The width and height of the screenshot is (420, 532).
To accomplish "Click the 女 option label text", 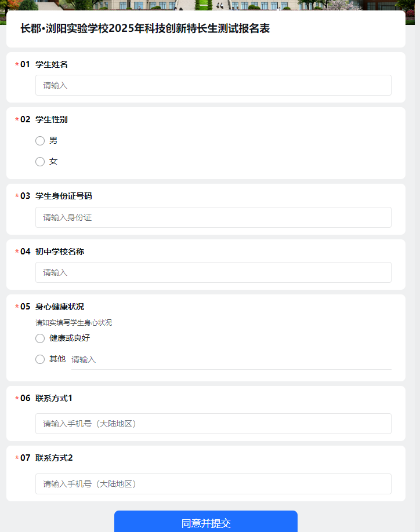I will [53, 162].
